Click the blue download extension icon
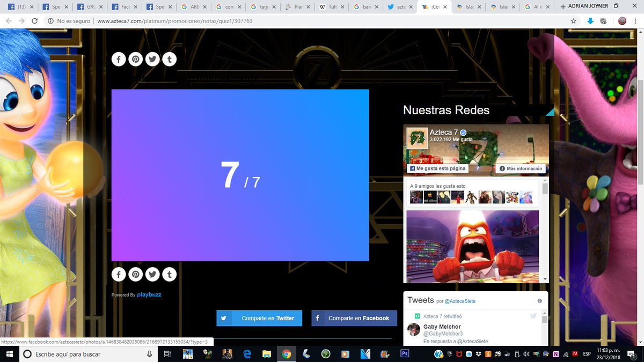This screenshot has height=362, width=644. (590, 21)
